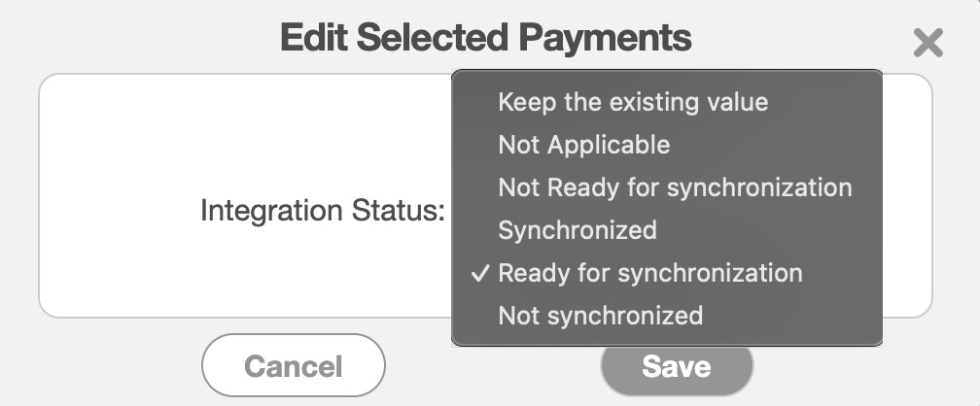Mark payments as Not Applicable
The height and width of the screenshot is (406, 980).
click(x=583, y=145)
